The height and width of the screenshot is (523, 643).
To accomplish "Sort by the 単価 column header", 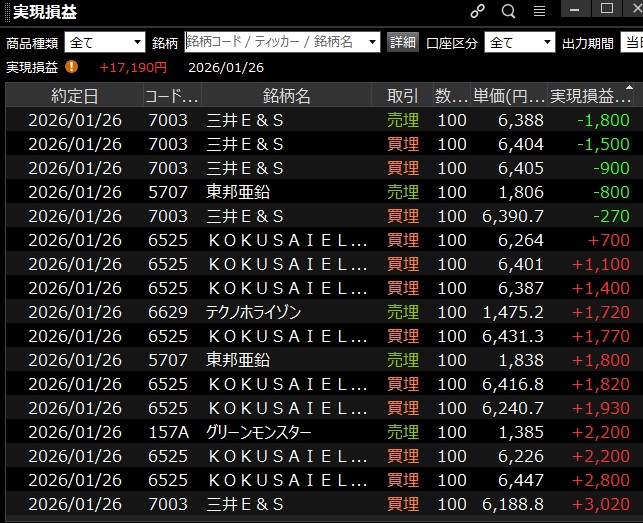I will point(509,96).
